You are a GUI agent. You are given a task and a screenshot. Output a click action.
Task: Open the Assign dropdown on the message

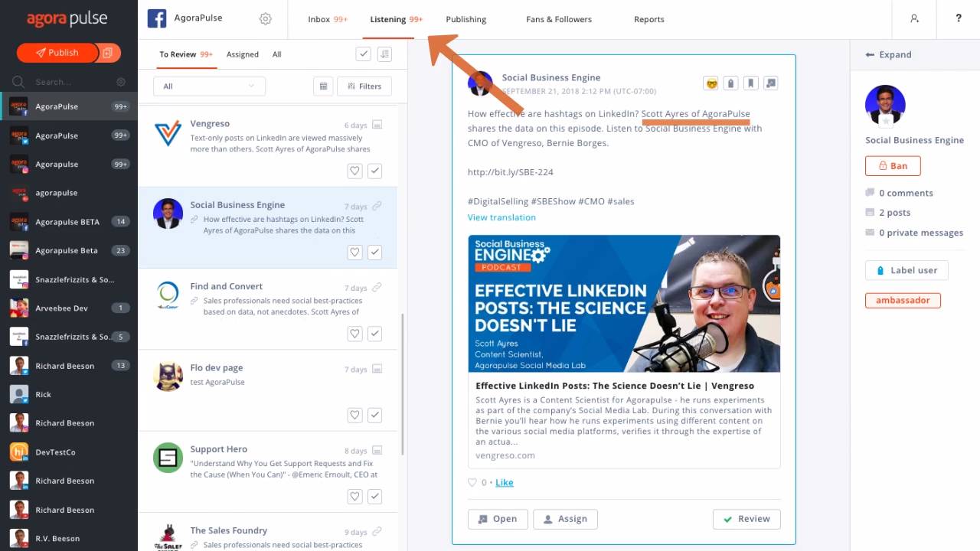point(565,519)
